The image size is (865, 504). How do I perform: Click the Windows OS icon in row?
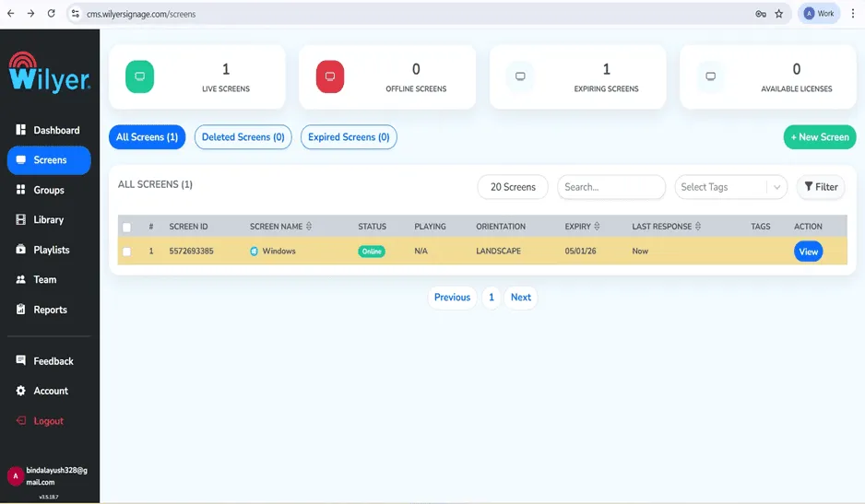coord(254,252)
